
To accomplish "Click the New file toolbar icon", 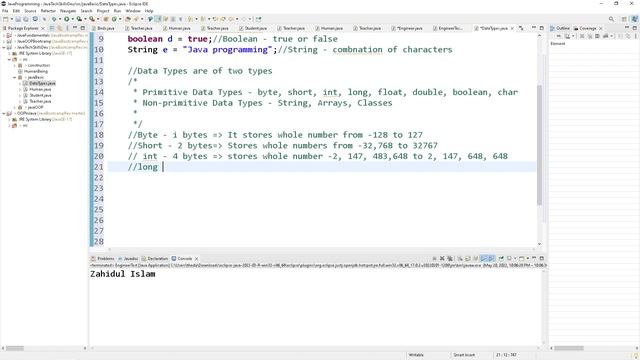I will [6, 19].
